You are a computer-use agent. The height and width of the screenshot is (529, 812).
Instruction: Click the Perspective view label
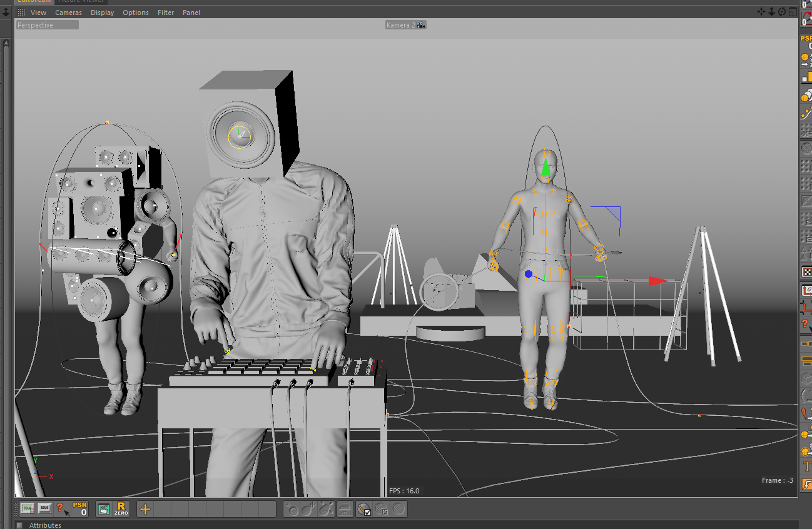pos(47,25)
